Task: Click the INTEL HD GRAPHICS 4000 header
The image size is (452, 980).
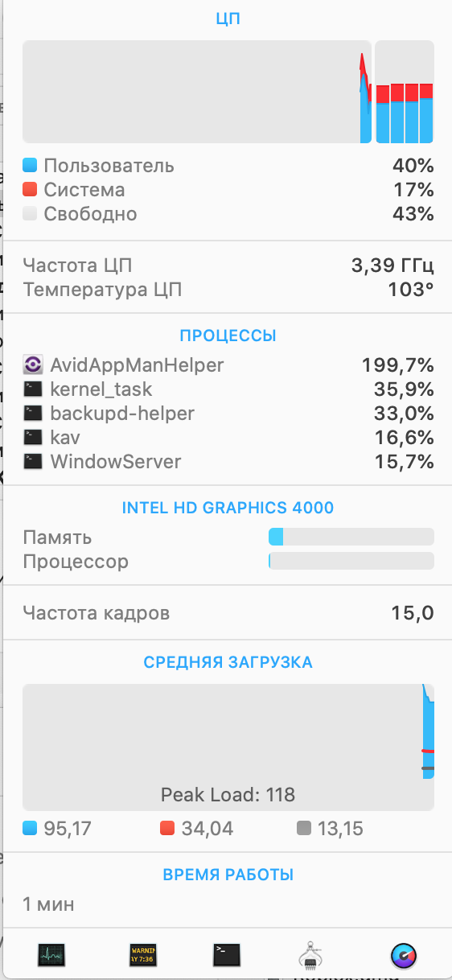Action: (x=228, y=508)
